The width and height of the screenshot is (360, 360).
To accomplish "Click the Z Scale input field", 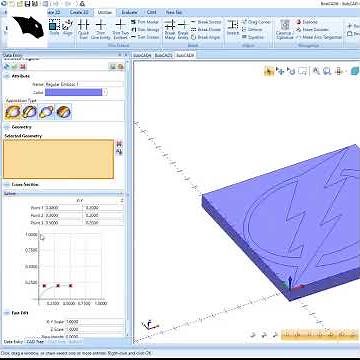I will point(94,329).
